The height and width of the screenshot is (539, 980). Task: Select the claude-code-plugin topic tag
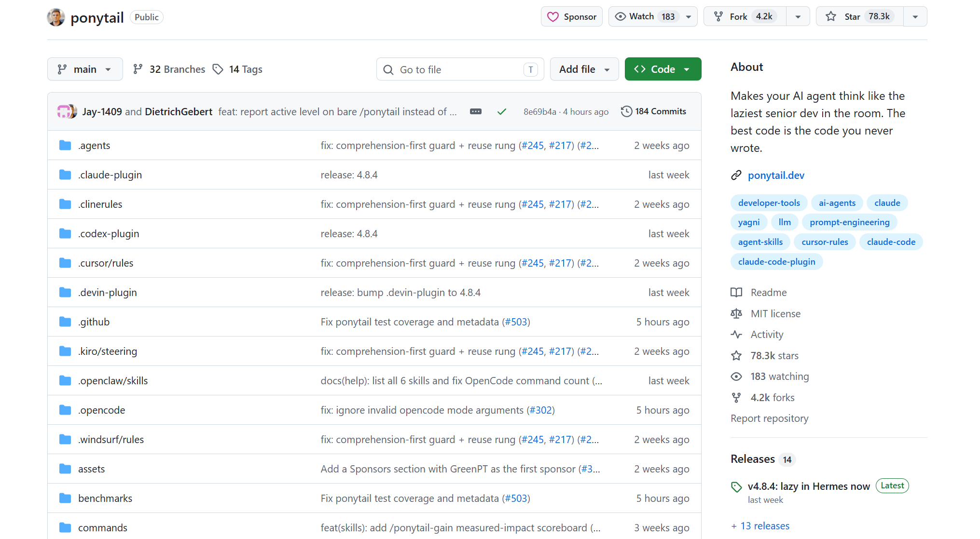(776, 262)
